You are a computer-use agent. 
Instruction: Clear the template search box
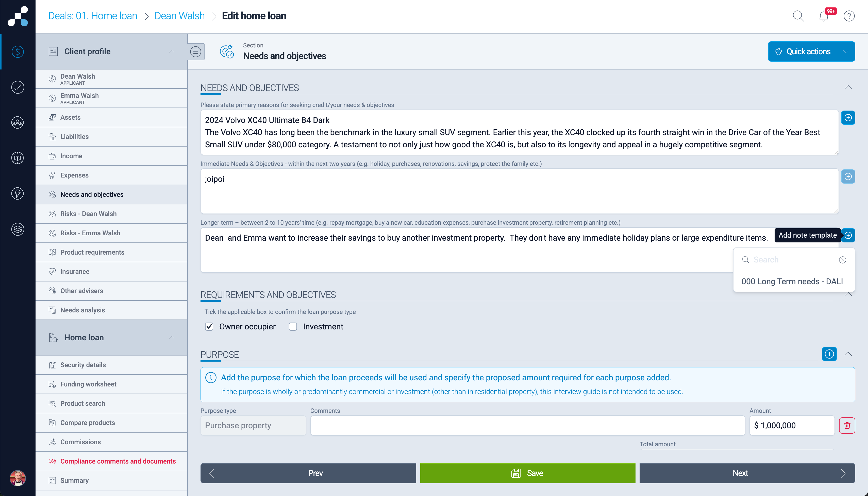click(x=842, y=260)
